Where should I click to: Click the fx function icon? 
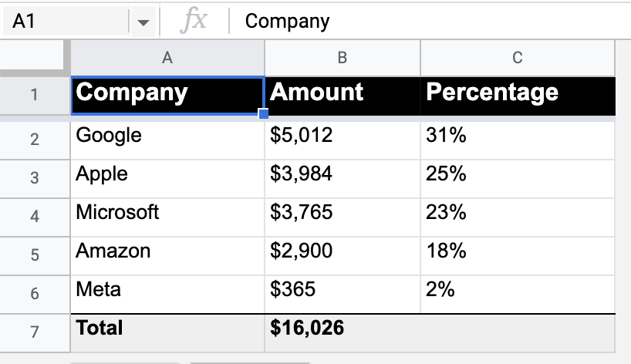(x=193, y=22)
